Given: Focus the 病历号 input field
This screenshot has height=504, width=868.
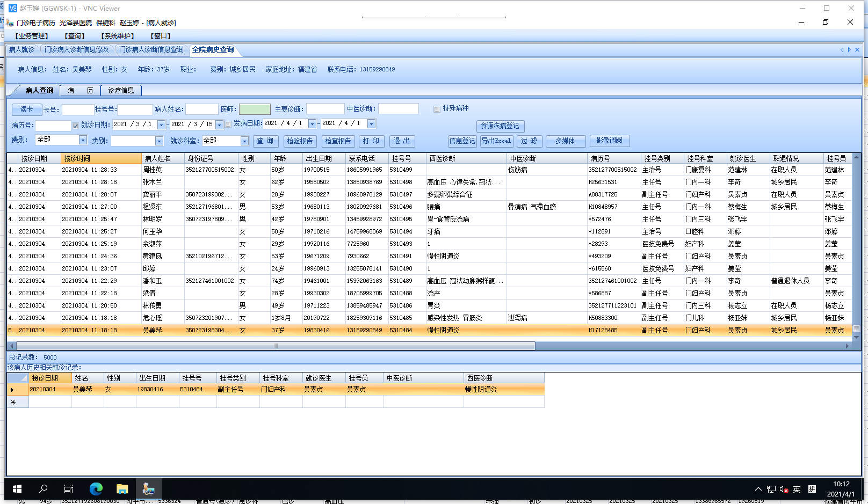Looking at the screenshot, I should point(53,126).
